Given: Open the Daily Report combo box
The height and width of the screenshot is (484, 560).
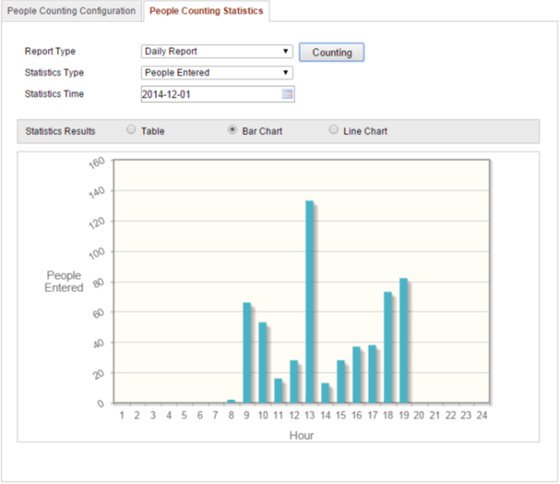Looking at the screenshot, I should click(217, 51).
